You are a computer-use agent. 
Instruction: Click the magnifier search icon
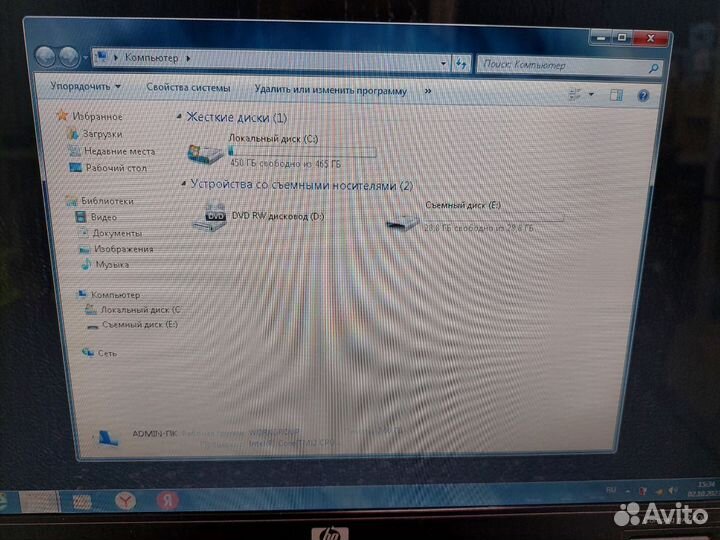[653, 69]
